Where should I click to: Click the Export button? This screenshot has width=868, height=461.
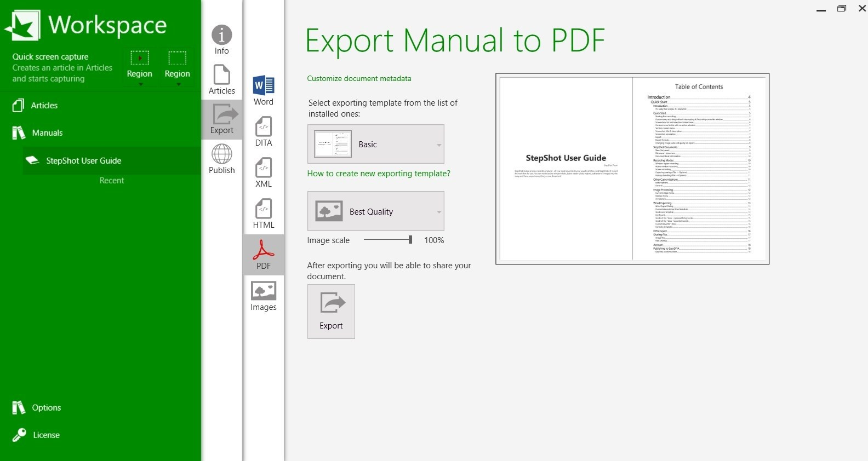331,312
